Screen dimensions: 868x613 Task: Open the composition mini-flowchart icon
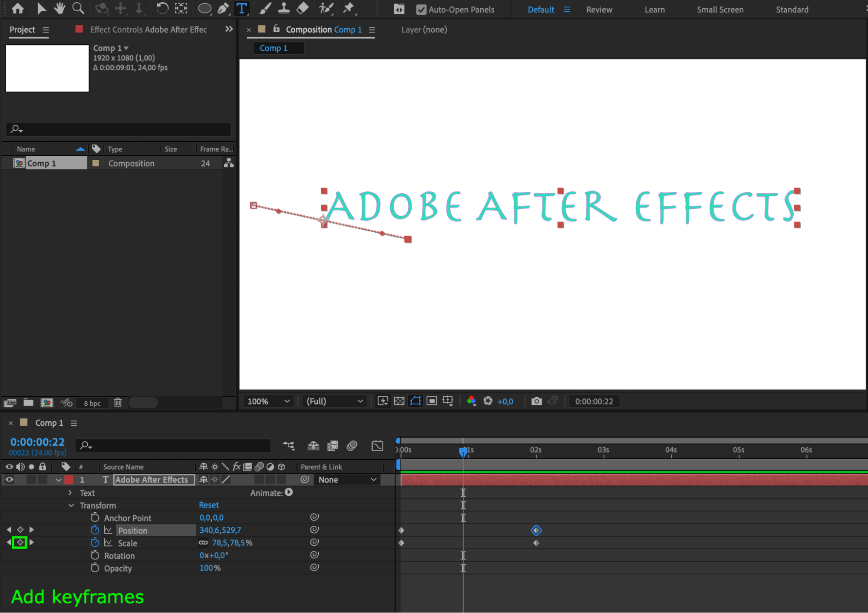tap(288, 445)
